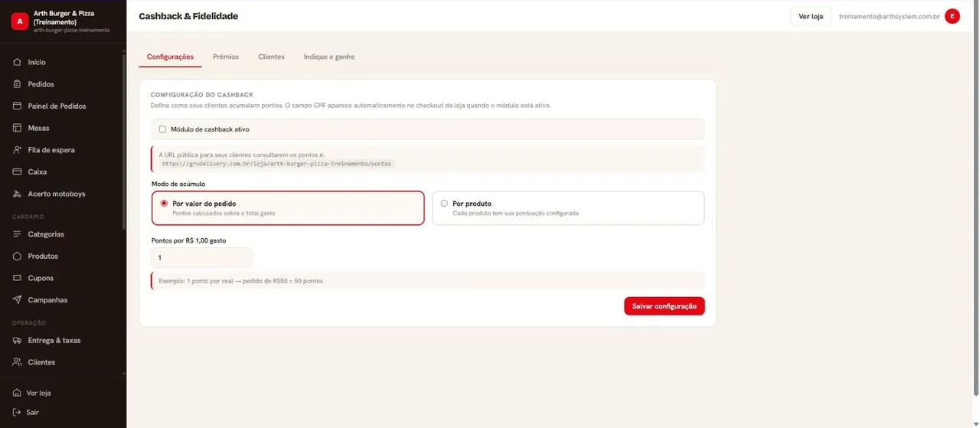Click the Produtos hexagon icon
Screen dimensions: 980x428
pyautogui.click(x=17, y=256)
